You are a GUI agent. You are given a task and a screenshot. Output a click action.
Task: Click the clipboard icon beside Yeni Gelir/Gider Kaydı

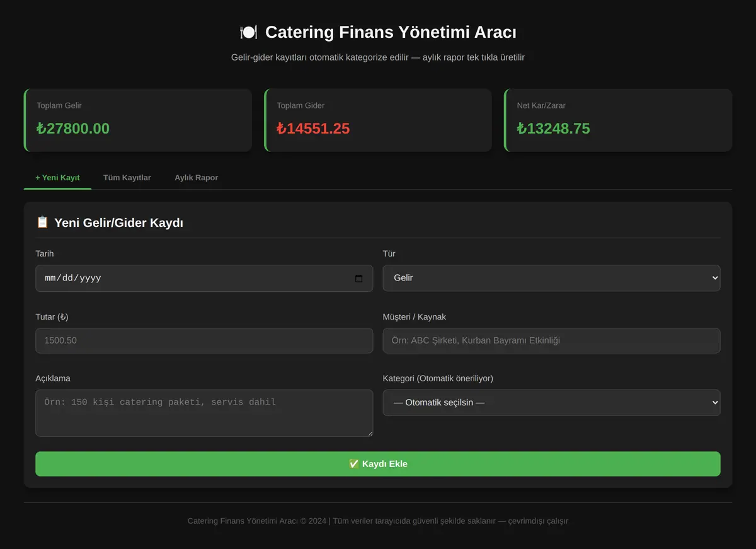pos(42,222)
